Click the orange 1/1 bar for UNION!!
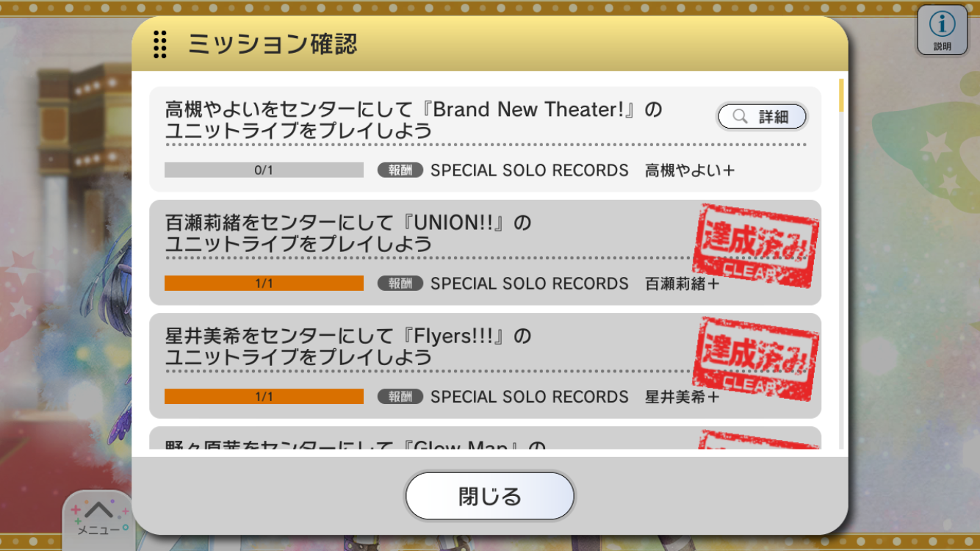The width and height of the screenshot is (980, 551). (x=264, y=283)
